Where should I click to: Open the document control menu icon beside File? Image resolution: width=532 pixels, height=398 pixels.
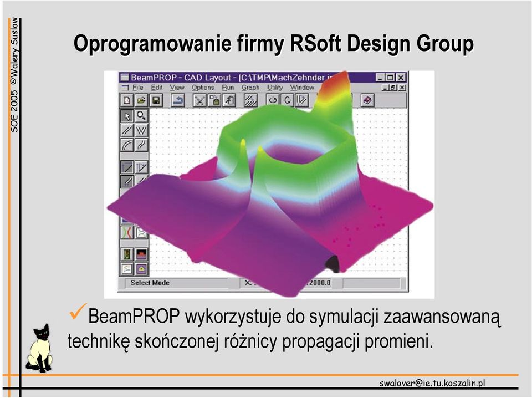tap(126, 88)
